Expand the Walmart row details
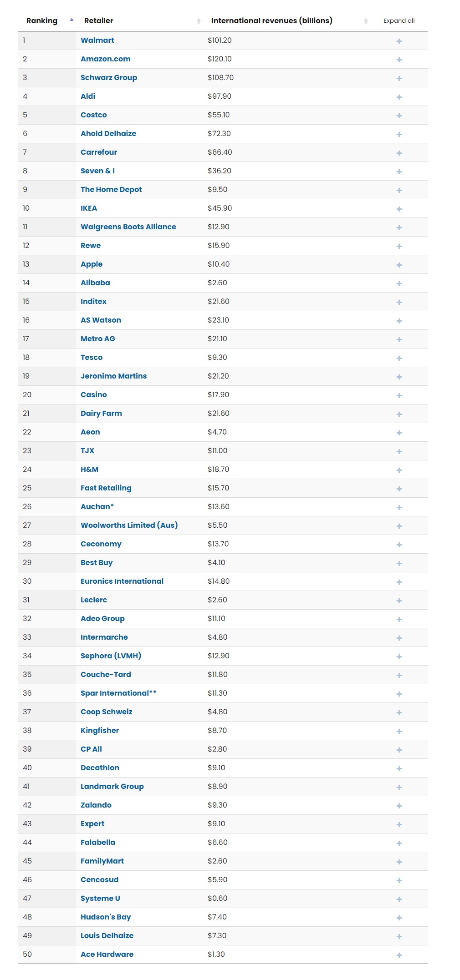This screenshot has height=980, width=460. point(399,41)
